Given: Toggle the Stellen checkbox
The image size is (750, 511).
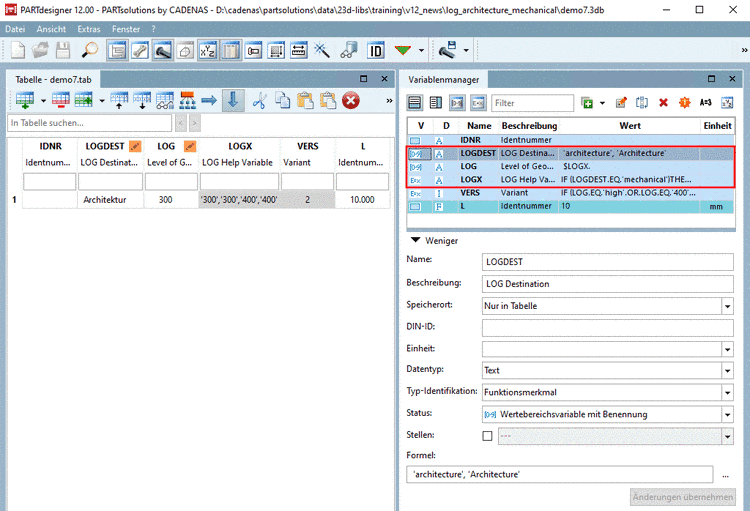Looking at the screenshot, I should point(487,436).
